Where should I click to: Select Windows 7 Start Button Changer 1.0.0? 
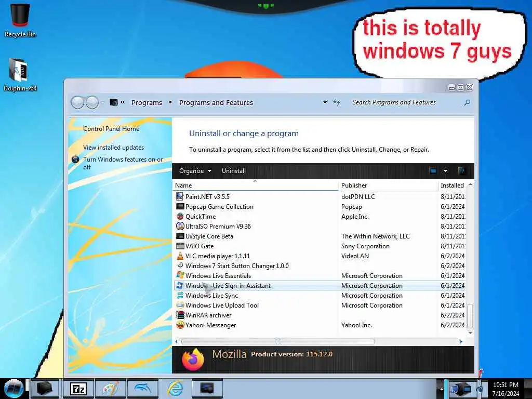[x=320, y=265]
